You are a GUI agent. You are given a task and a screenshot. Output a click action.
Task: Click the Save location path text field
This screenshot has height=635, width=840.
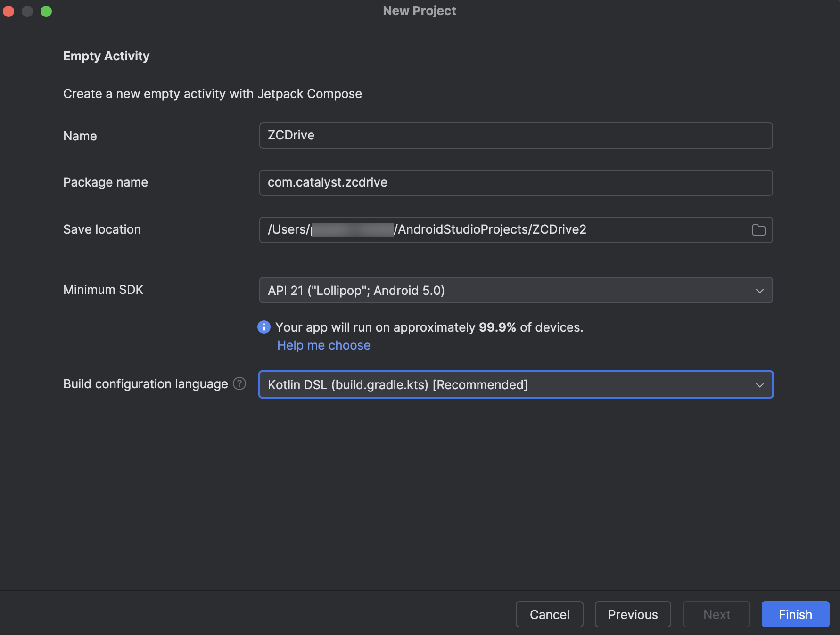point(504,230)
